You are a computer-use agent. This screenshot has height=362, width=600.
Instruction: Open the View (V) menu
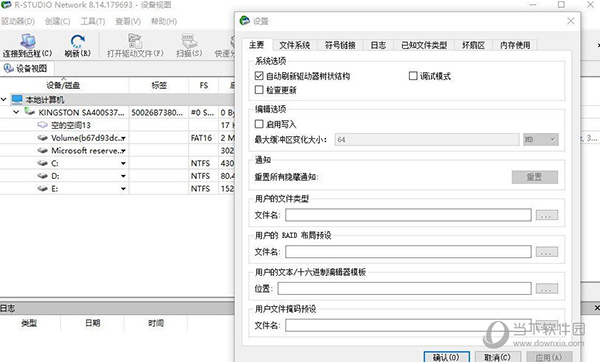pyautogui.click(x=128, y=21)
